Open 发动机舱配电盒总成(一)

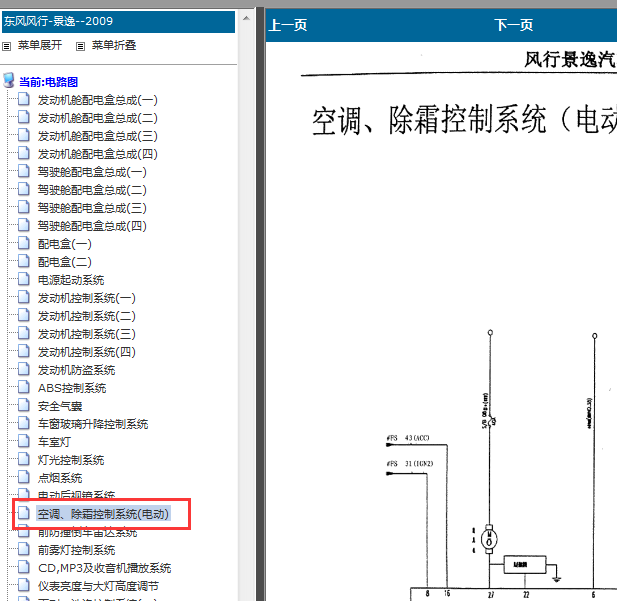[x=98, y=100]
